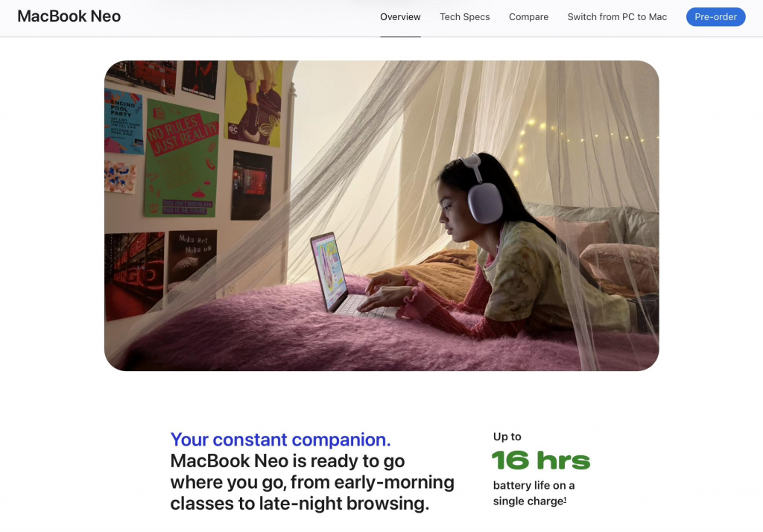Click the red neon sign poster
763x532 pixels.
pyautogui.click(x=134, y=276)
